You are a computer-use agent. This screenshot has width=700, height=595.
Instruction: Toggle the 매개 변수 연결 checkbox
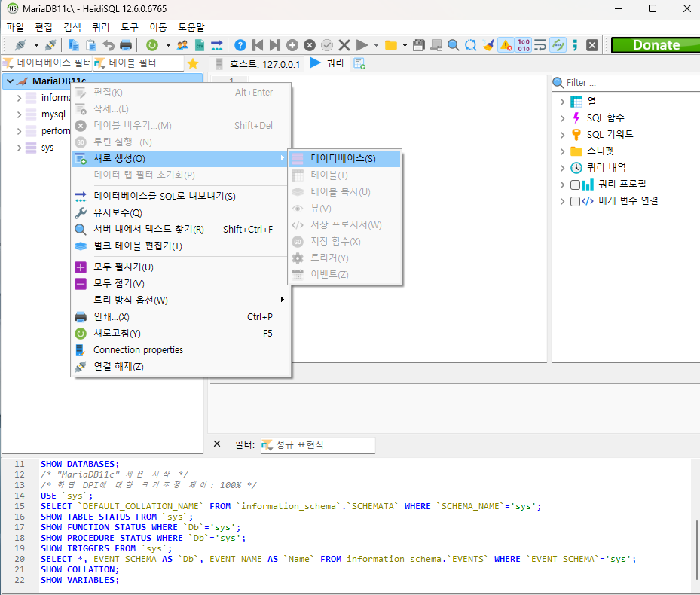[576, 201]
